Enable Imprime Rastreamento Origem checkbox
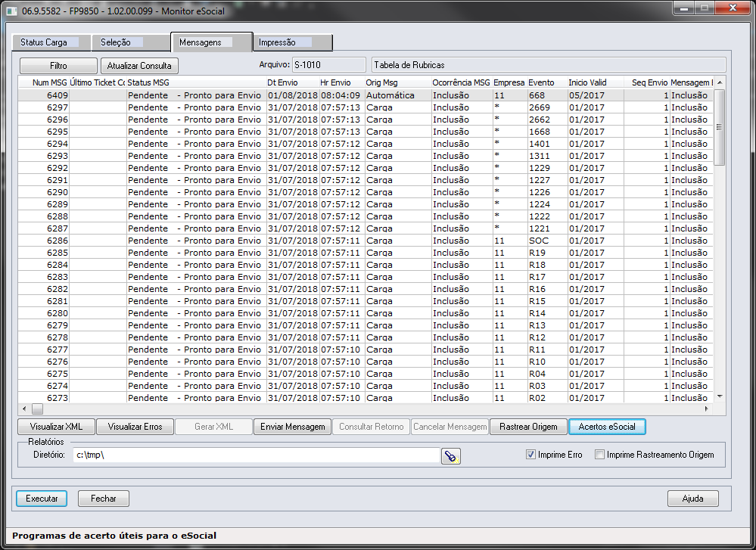 coord(599,455)
